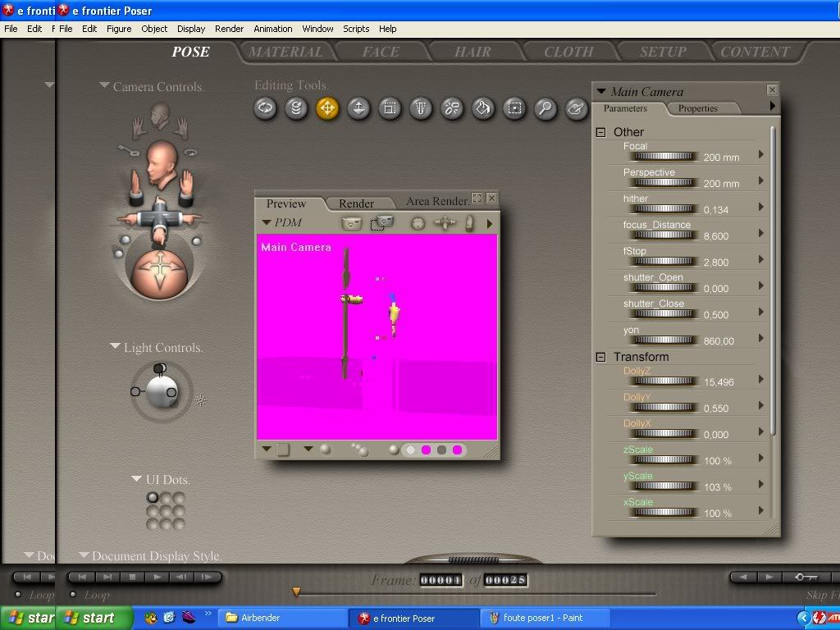The width and height of the screenshot is (840, 630).
Task: Open the Light Controls dropdown arrow
Action: click(x=115, y=347)
